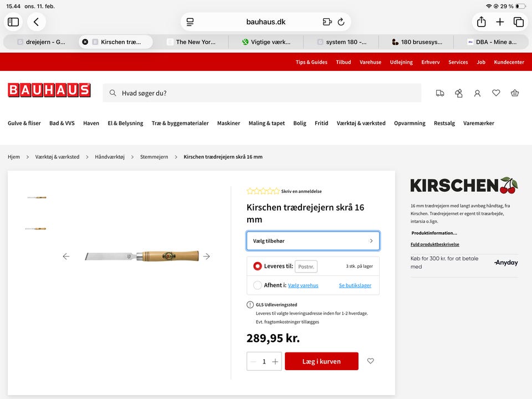
Task: Open the user account icon
Action: 477,93
